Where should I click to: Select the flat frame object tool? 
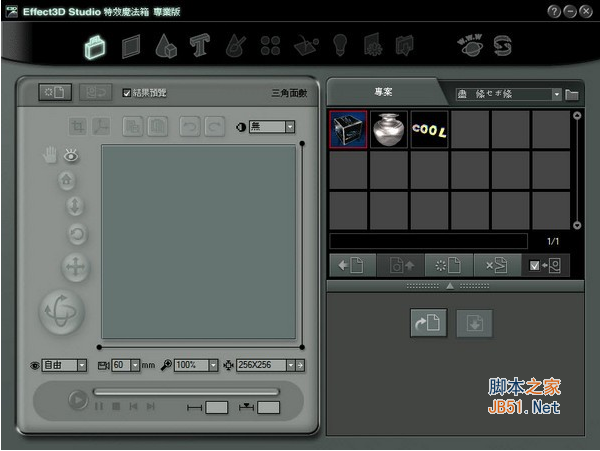coord(131,47)
